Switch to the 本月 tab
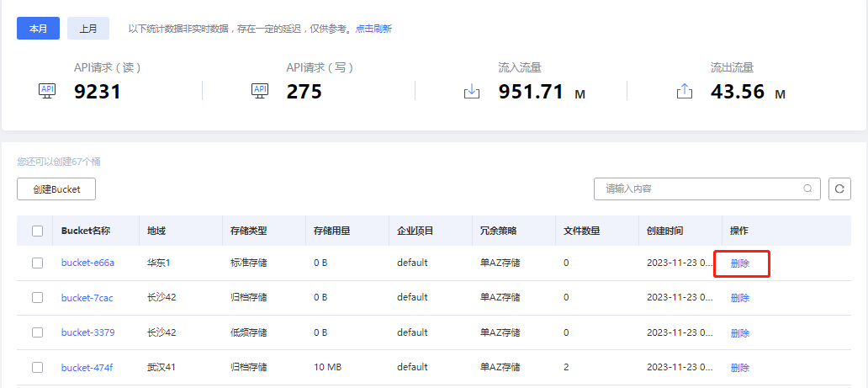 tap(38, 29)
